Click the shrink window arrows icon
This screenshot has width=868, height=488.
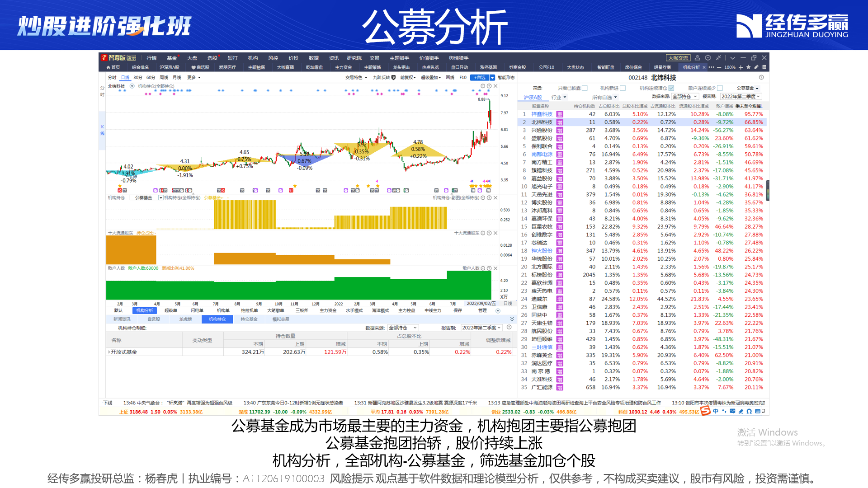tap(718, 58)
